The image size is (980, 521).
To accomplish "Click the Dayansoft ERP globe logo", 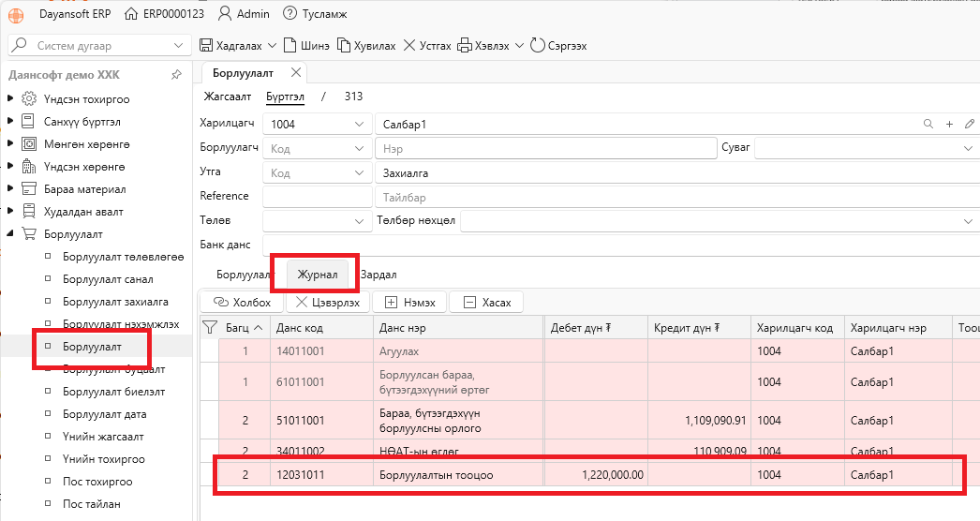I will point(16,15).
